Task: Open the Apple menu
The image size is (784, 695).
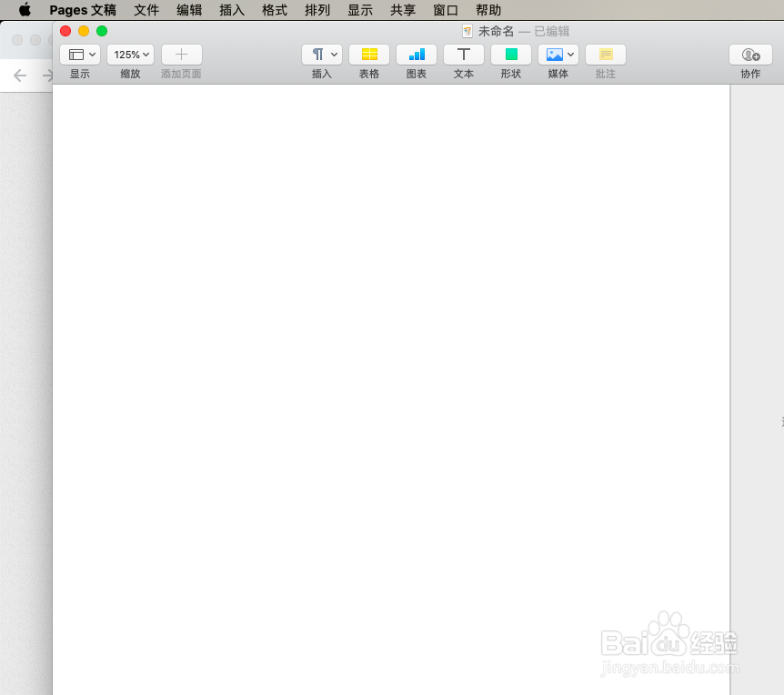Action: (x=25, y=10)
